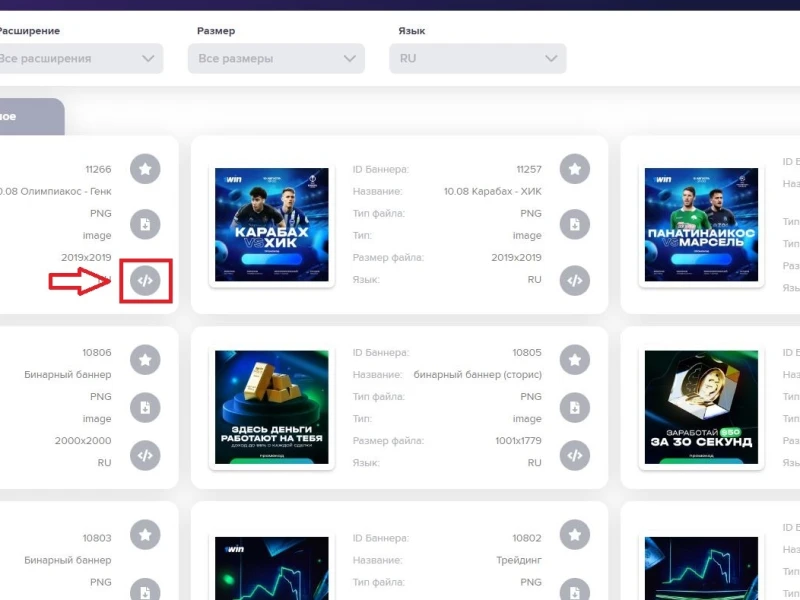Open the Все размеры size dropdown
Screen dimensions: 800x600
(276, 59)
